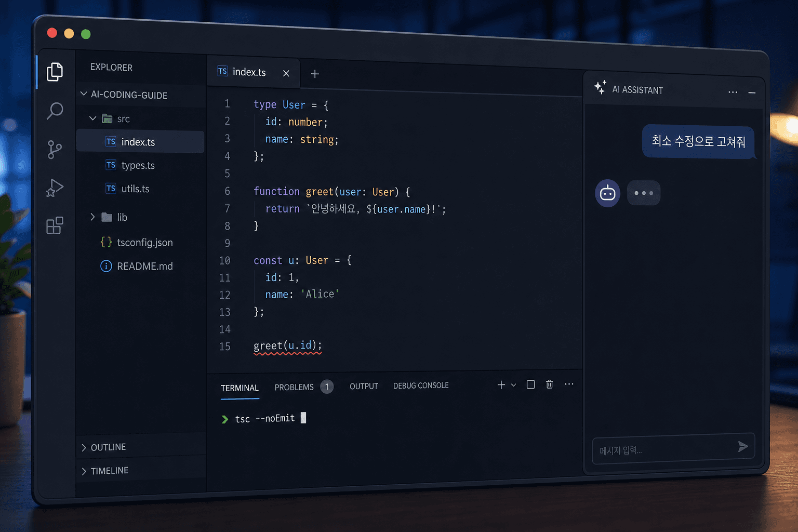Send the chat message with arrow icon

(x=743, y=446)
